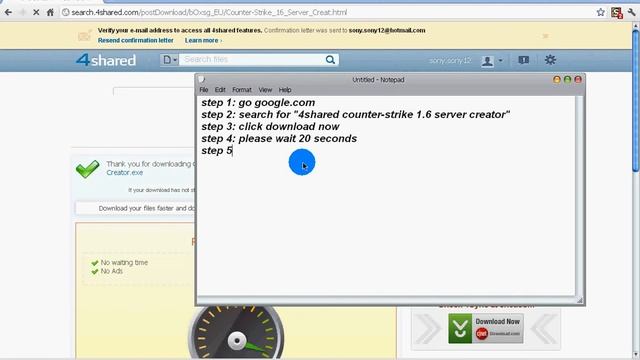Click the Notepad title bar icon
Viewport: 640px width, 360px height.
coord(202,80)
